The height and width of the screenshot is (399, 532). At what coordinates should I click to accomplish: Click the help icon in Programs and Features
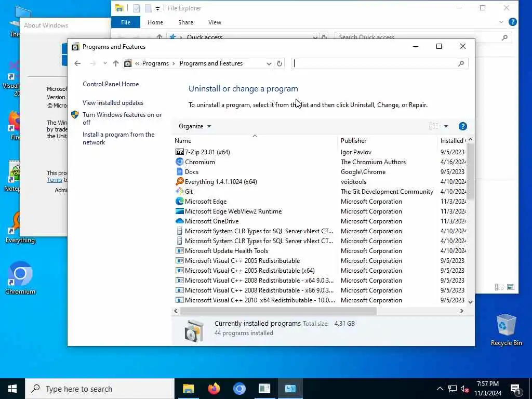click(x=462, y=126)
